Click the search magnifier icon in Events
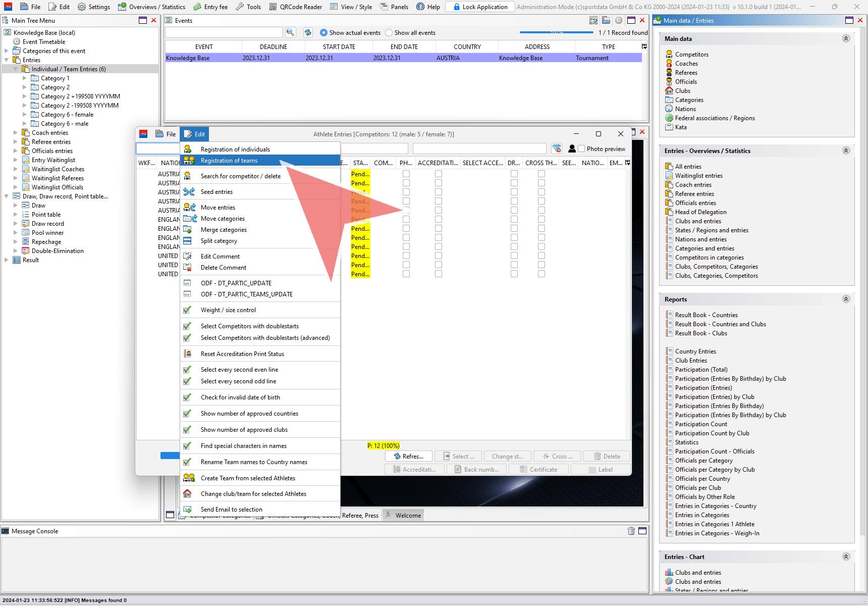 [290, 32]
